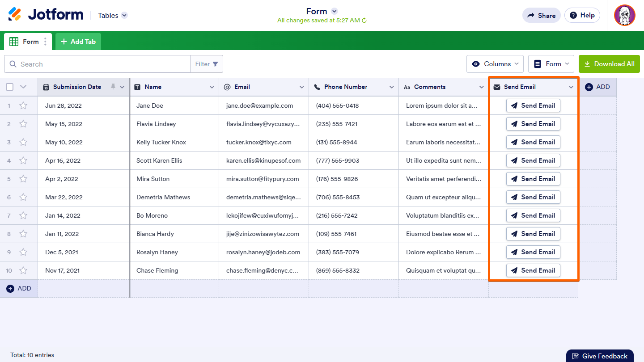Star the Chase Fleming submission row
The image size is (644, 362).
(x=23, y=270)
